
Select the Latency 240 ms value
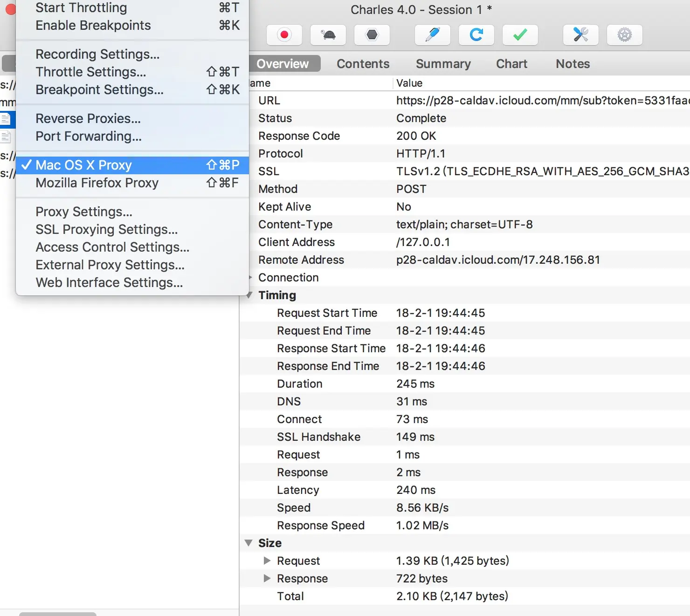[416, 490]
